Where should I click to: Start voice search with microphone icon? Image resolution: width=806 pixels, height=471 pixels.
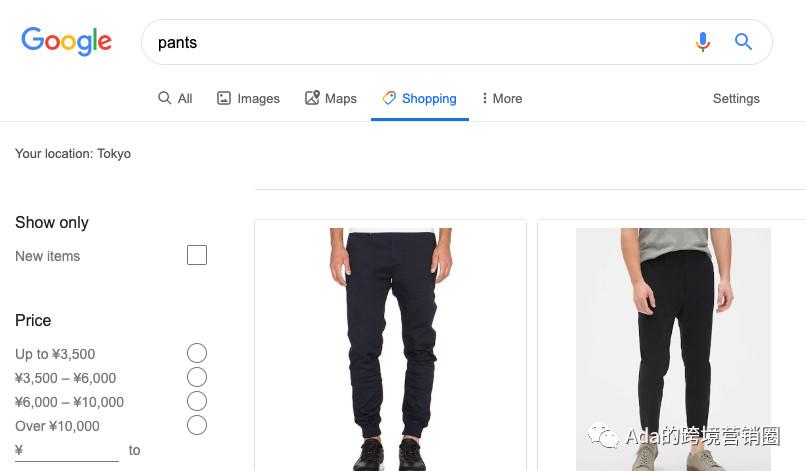click(703, 42)
